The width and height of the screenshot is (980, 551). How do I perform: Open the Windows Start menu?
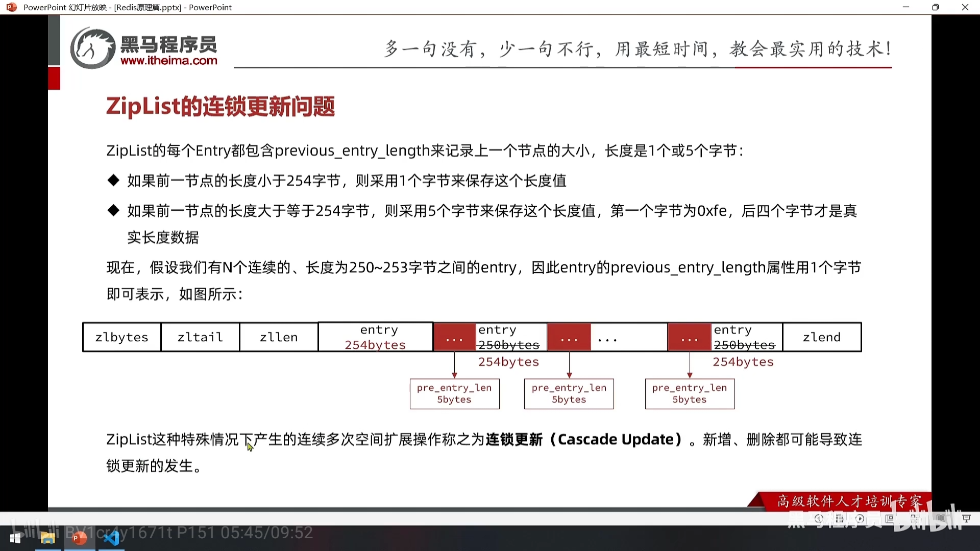point(15,538)
